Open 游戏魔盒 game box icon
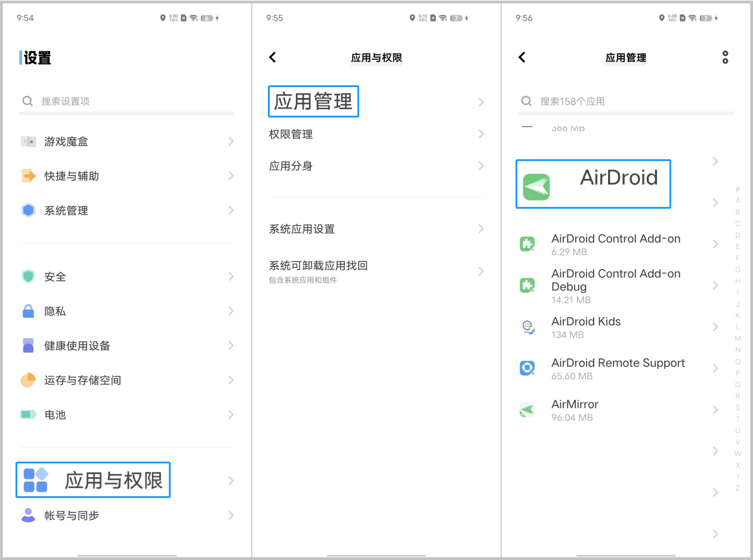Viewport: 753px width, 560px height. pos(28,141)
